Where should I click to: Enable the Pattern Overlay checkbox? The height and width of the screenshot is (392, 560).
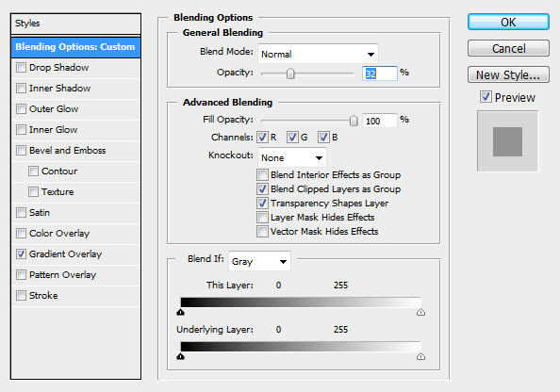pyautogui.click(x=21, y=274)
